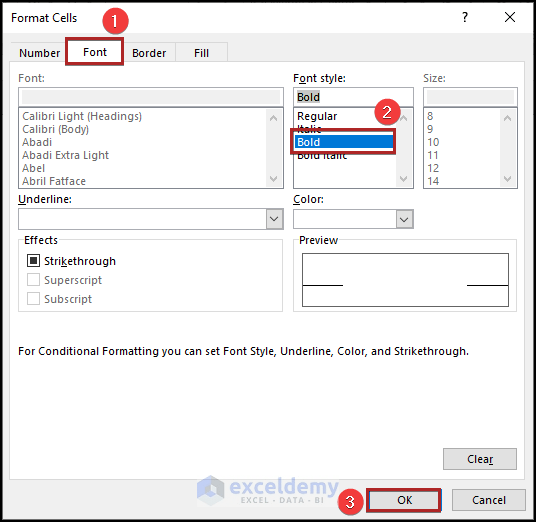Choose the Abel font

point(34,168)
